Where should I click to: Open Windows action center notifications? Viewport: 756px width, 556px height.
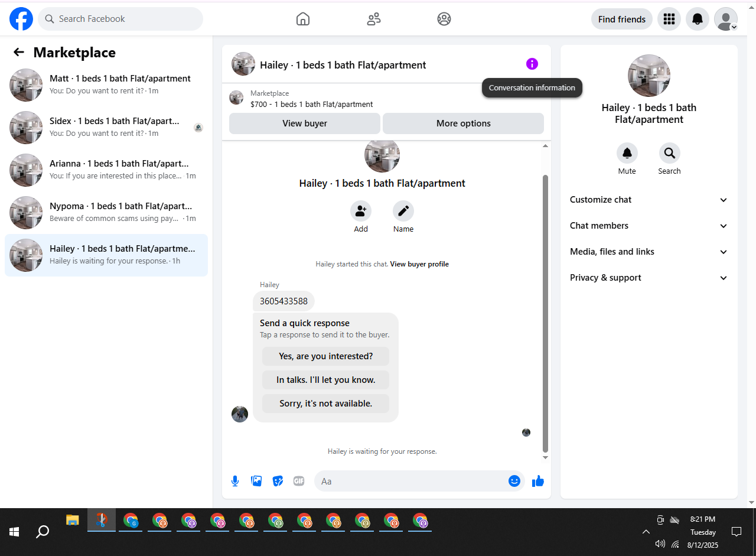pyautogui.click(x=737, y=532)
